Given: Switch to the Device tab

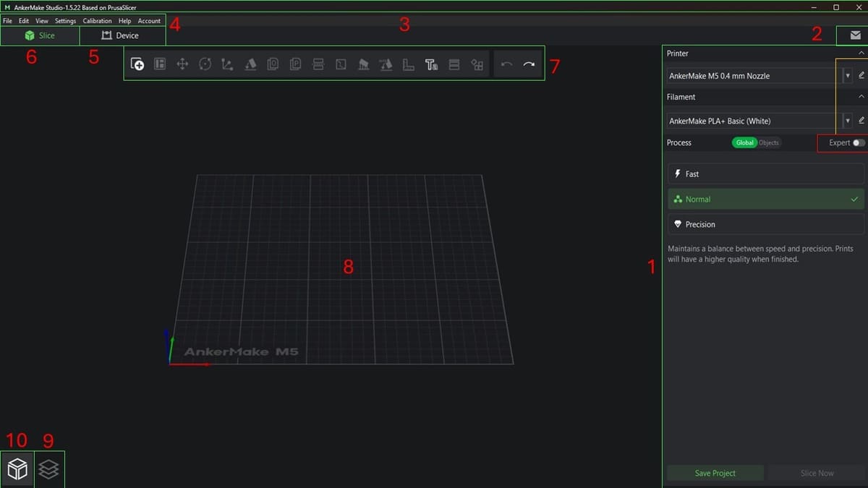Looking at the screenshot, I should click(x=120, y=35).
